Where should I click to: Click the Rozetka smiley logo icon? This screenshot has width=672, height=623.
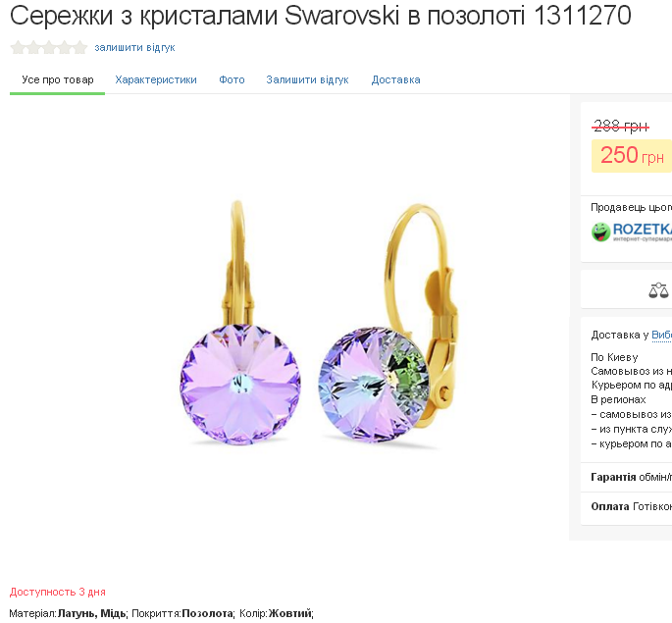(600, 233)
